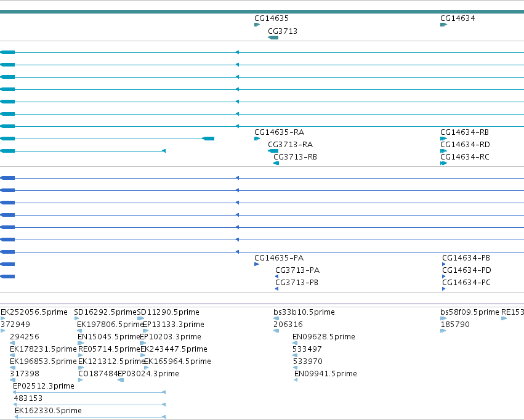
Task: Open the EK121312.5prime label
Action: click(x=111, y=361)
